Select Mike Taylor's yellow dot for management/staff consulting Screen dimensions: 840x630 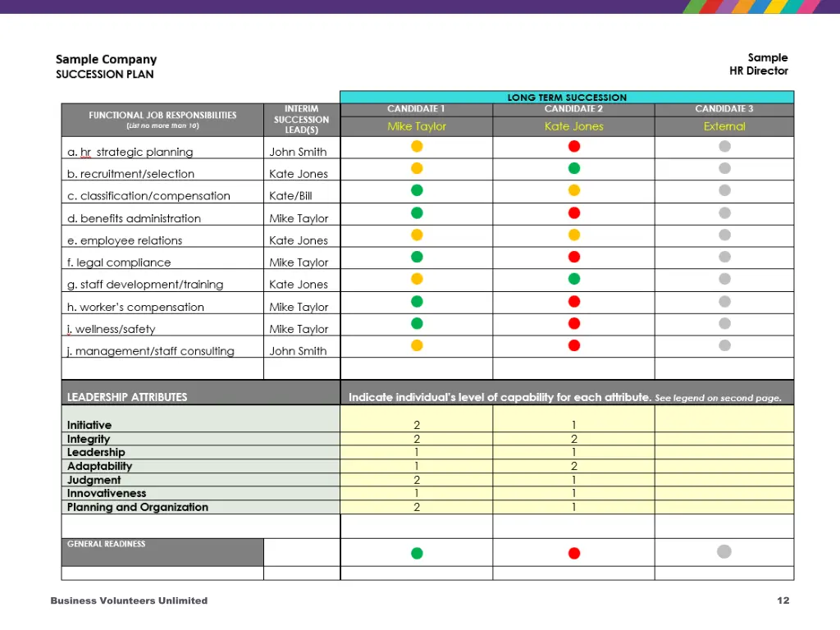pyautogui.click(x=417, y=345)
